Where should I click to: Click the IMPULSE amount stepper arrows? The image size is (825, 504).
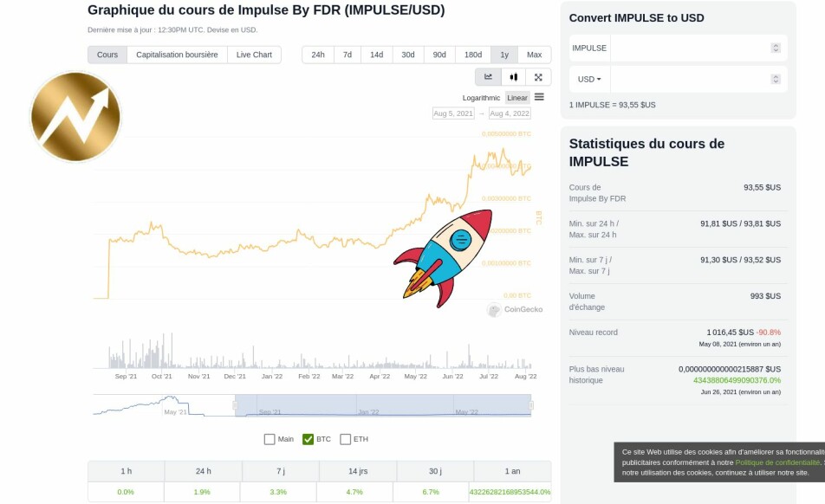776,48
